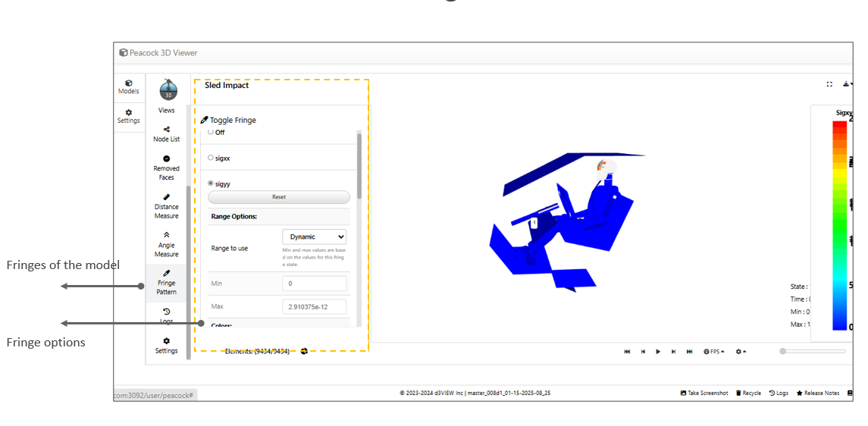Click Take Screenshot in footer
The image size is (868, 426).
704,393
